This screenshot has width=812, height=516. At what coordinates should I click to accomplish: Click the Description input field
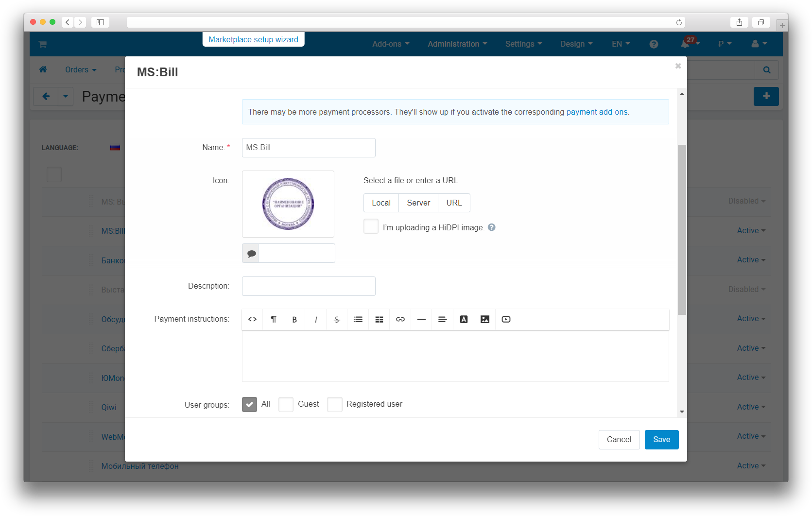click(x=309, y=286)
